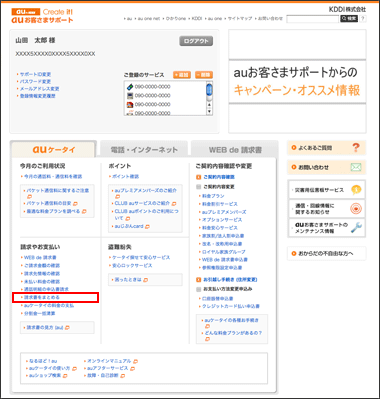Open the クレジットカード払い申込書 link
The image size is (380, 399).
(231, 306)
